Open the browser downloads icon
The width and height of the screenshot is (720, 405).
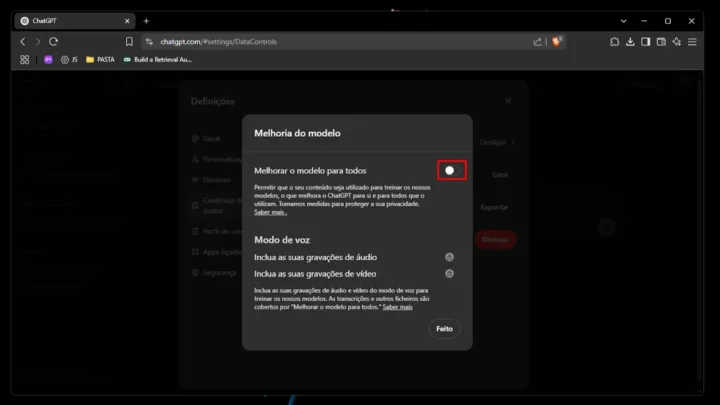click(x=630, y=41)
